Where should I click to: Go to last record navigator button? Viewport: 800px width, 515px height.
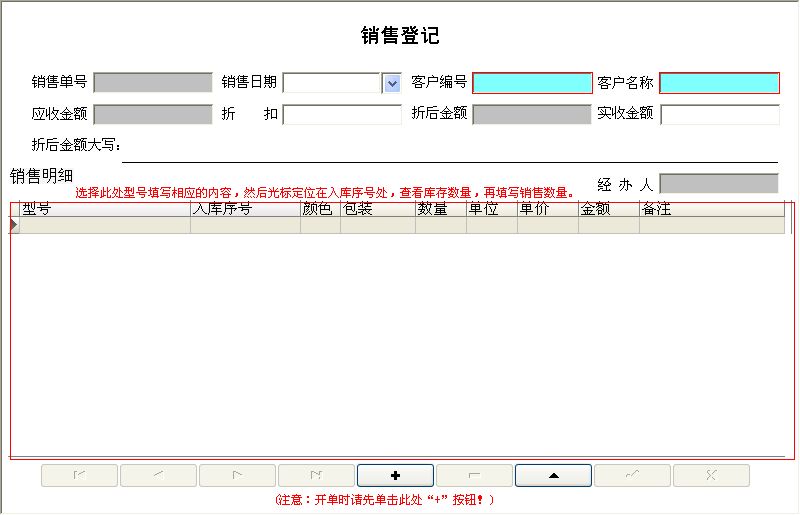pyautogui.click(x=317, y=475)
